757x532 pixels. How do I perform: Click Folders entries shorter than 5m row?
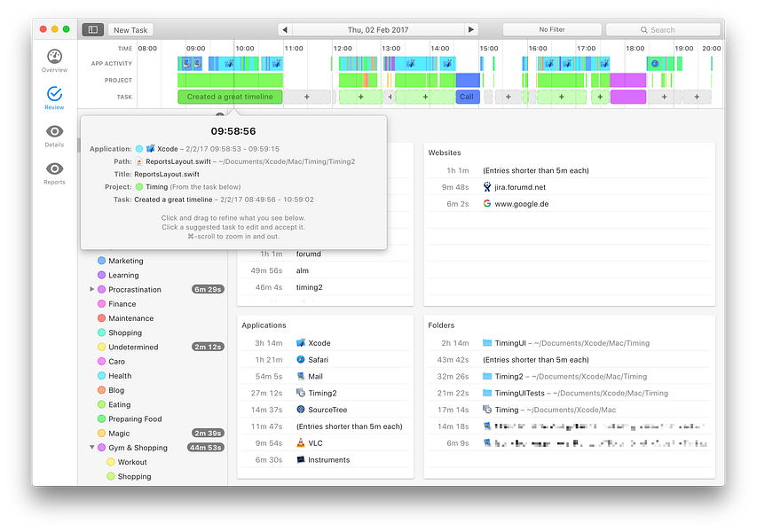(x=569, y=360)
